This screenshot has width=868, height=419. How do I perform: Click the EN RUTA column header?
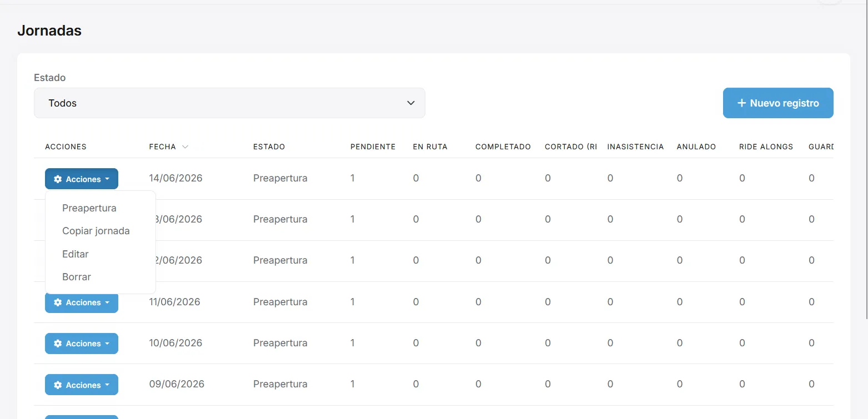[x=430, y=147]
